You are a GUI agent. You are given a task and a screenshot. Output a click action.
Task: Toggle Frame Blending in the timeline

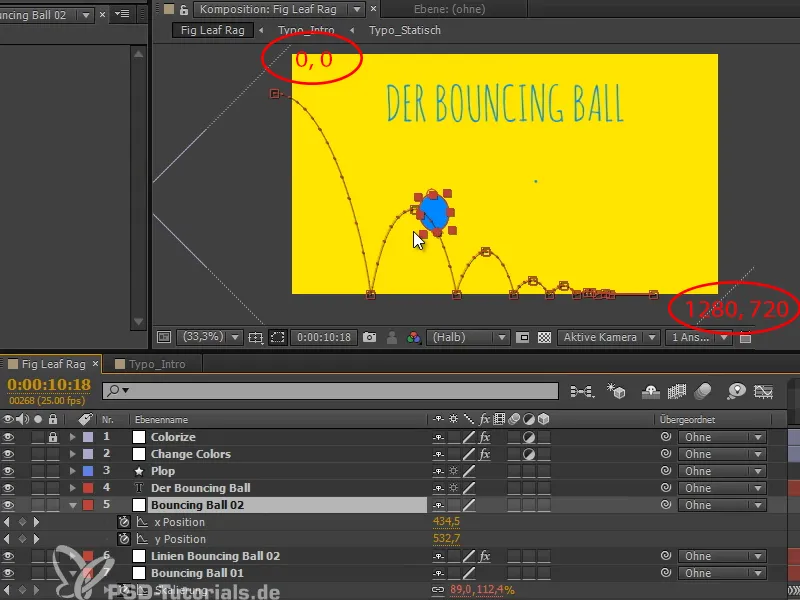[x=675, y=390]
